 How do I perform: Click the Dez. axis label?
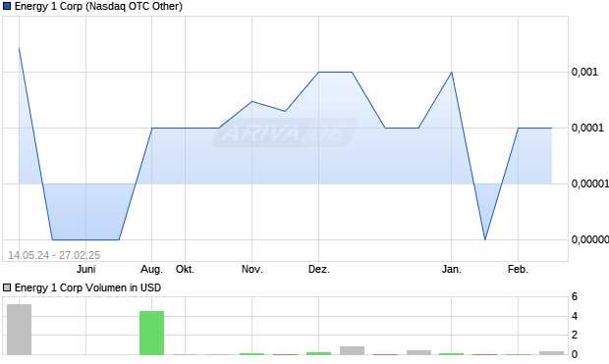click(x=319, y=269)
